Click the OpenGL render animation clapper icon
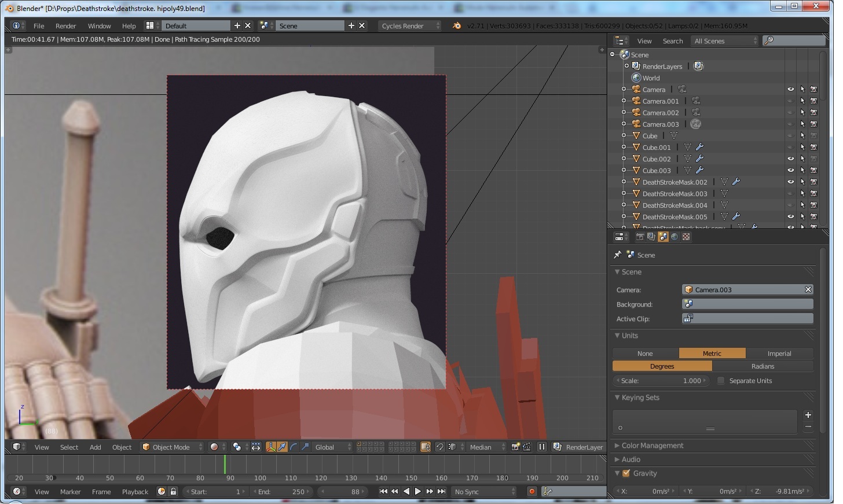843x504 pixels. (x=527, y=447)
